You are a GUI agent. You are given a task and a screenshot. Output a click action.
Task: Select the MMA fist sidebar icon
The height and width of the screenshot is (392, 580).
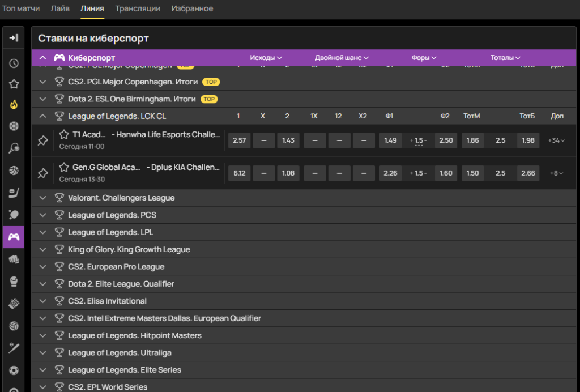coord(14,259)
